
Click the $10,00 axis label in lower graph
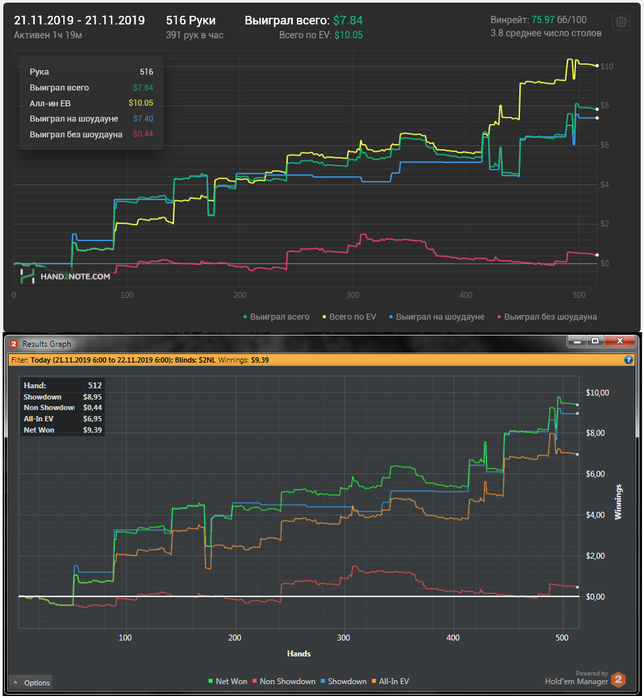coord(597,393)
